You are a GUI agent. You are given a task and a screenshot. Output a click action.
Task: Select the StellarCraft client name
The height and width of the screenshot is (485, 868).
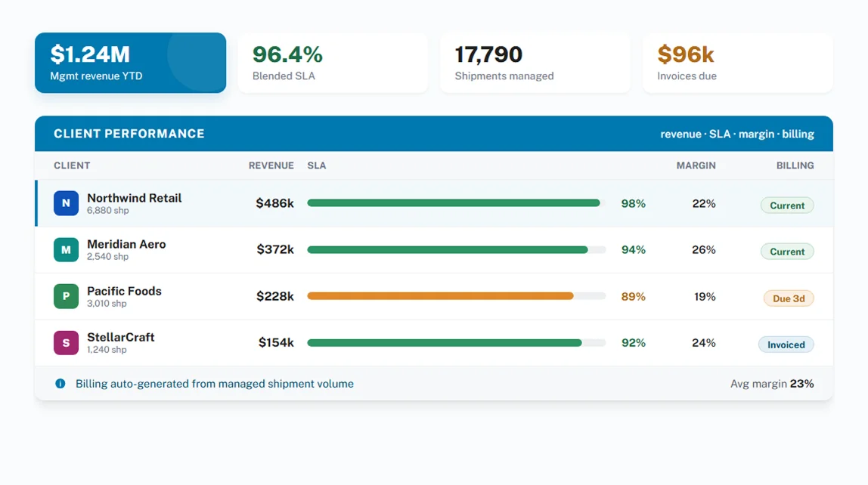[121, 338]
